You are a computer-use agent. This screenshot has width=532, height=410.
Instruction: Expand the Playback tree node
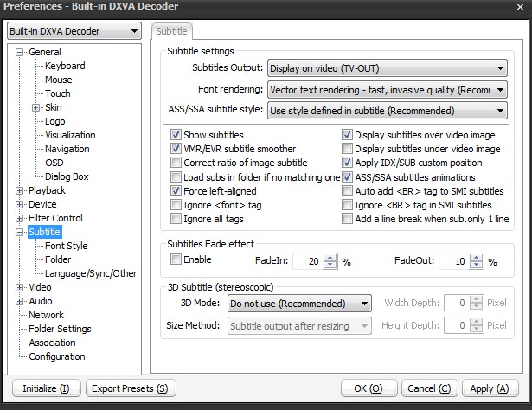coord(20,190)
